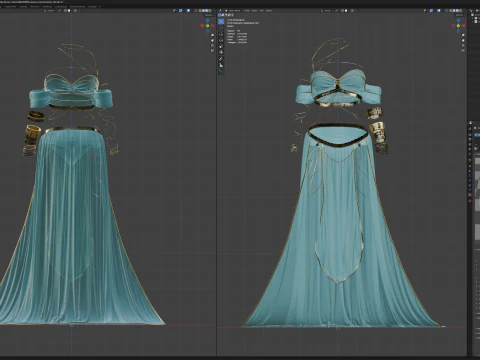Click blue Z axis on left viewport gizmo
Screen dimensions: 480x360
pyautogui.click(x=207, y=21)
